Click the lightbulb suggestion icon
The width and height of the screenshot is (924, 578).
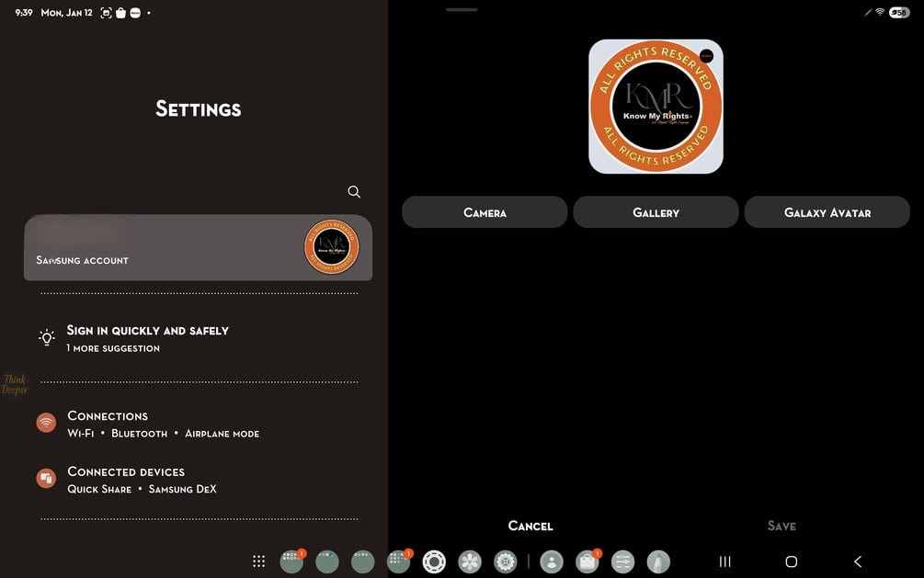(47, 337)
